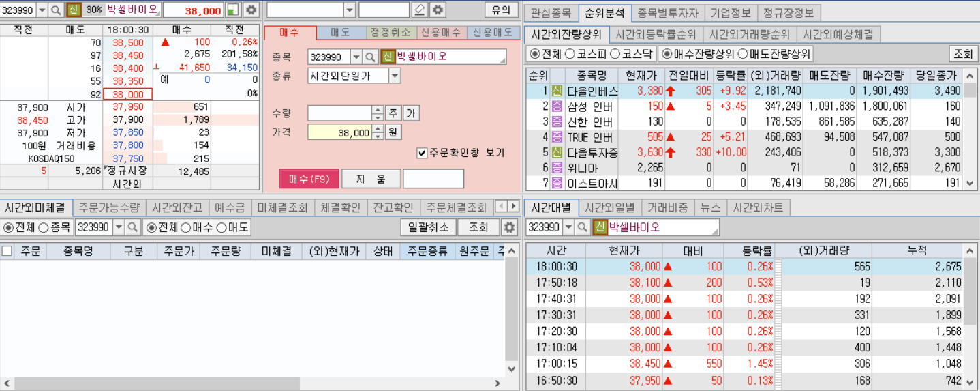Switch to the 시간외일별 tab
Viewport: 980px width, 391px height.
pos(609,207)
